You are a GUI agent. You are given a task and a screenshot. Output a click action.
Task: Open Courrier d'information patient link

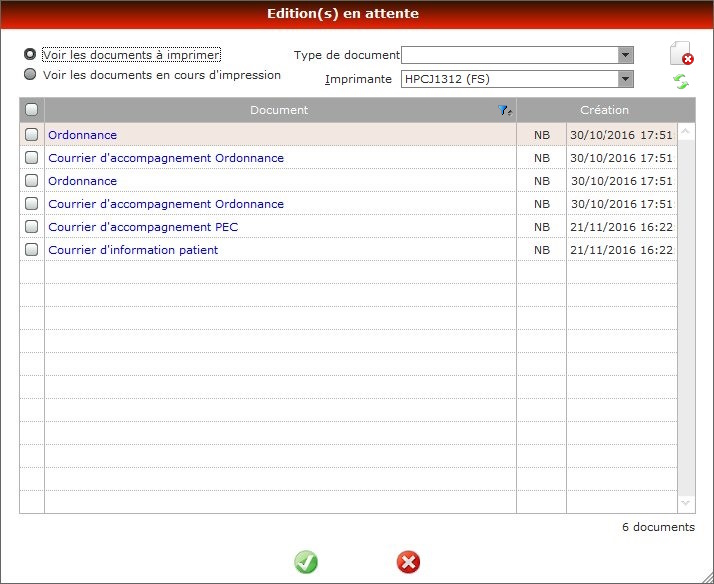[133, 250]
